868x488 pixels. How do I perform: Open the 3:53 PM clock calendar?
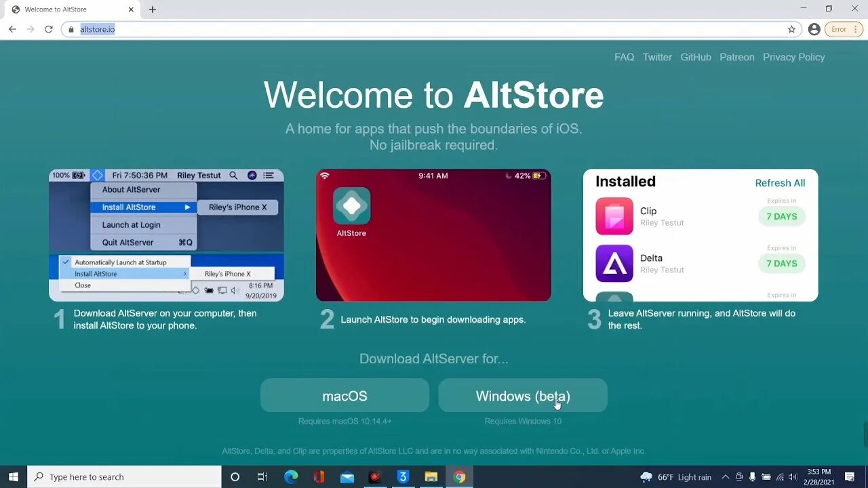click(x=819, y=477)
